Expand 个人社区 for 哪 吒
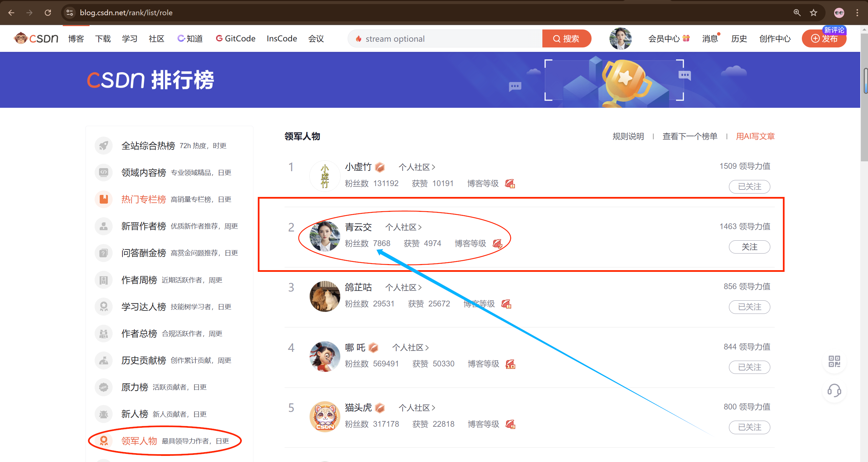The width and height of the screenshot is (868, 462). pos(411,347)
